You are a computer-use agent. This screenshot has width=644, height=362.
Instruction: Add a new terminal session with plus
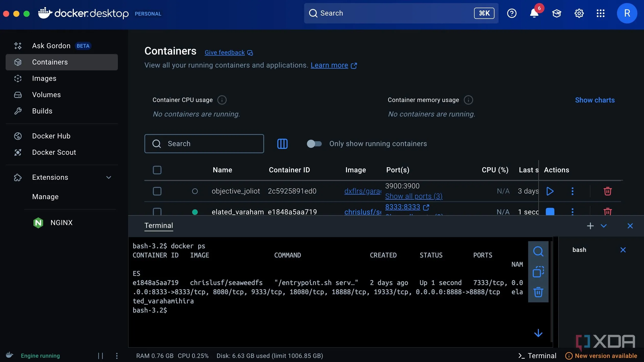[590, 226]
